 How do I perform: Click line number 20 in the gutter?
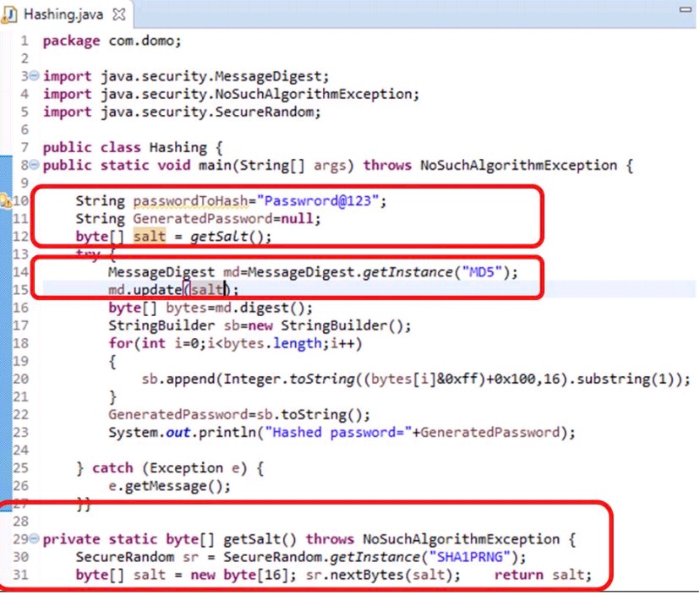[20, 379]
